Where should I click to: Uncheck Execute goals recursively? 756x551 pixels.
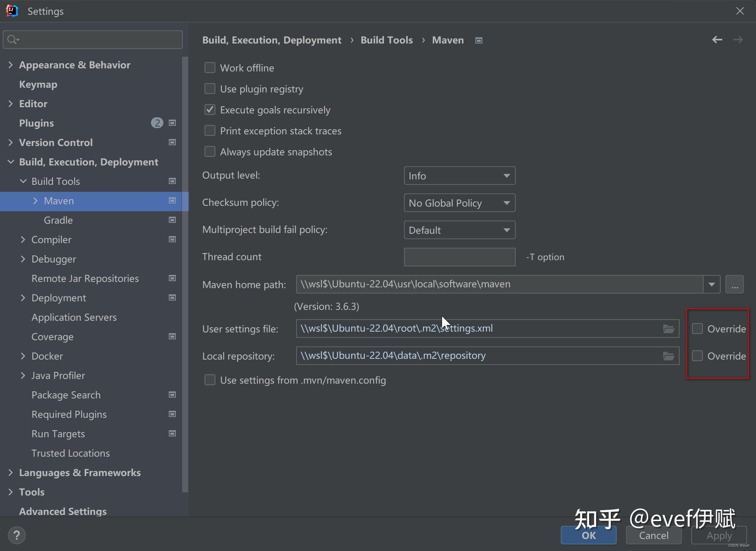[210, 110]
